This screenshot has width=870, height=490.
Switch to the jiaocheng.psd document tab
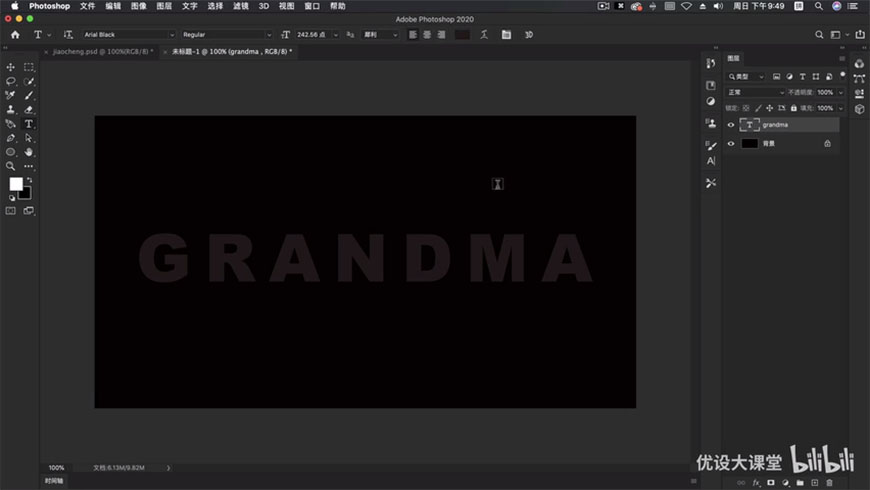click(x=101, y=51)
